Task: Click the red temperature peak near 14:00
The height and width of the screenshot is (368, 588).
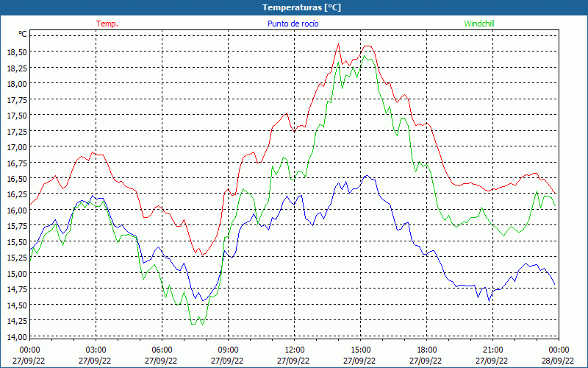Action: click(339, 44)
